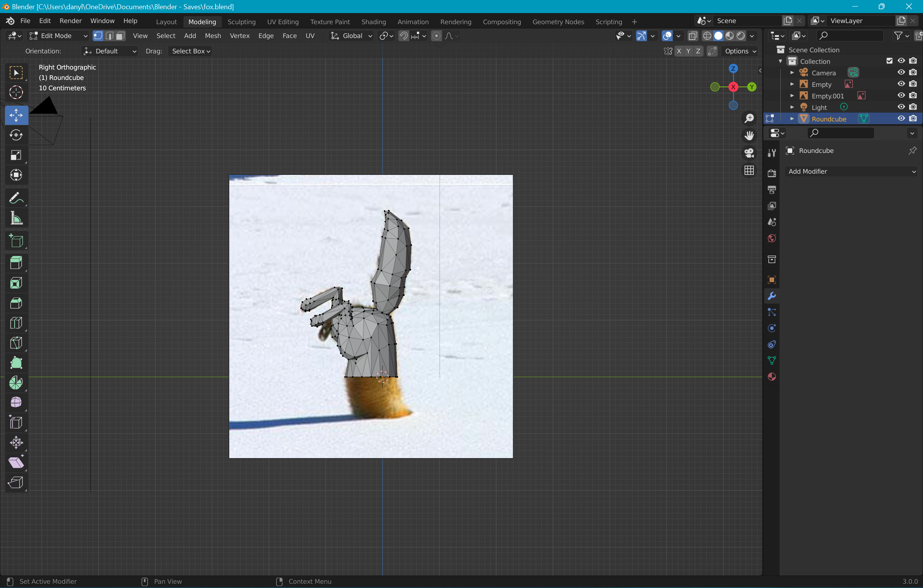Open Add Modifier dropdown

click(x=851, y=171)
